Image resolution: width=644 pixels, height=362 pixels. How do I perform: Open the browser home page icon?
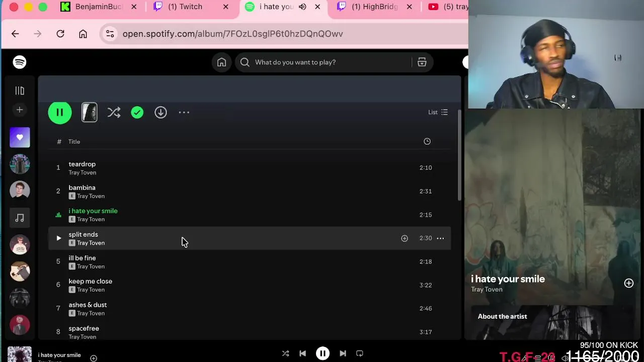[83, 34]
